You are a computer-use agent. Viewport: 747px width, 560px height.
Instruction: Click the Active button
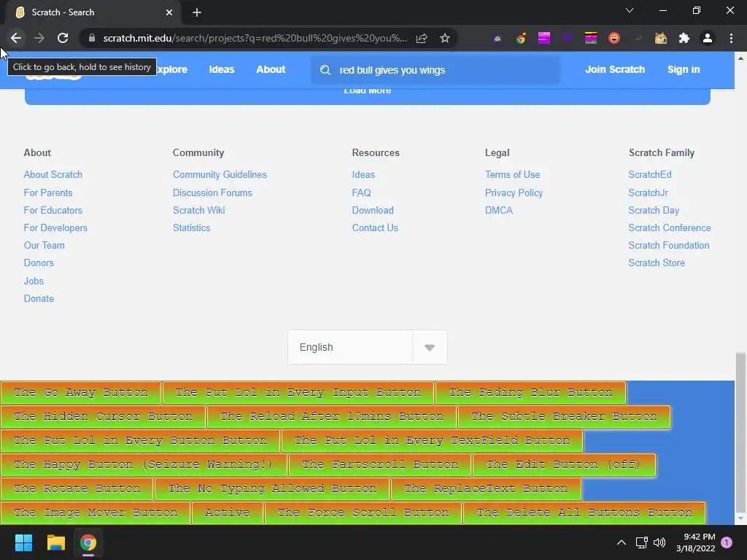coord(228,513)
